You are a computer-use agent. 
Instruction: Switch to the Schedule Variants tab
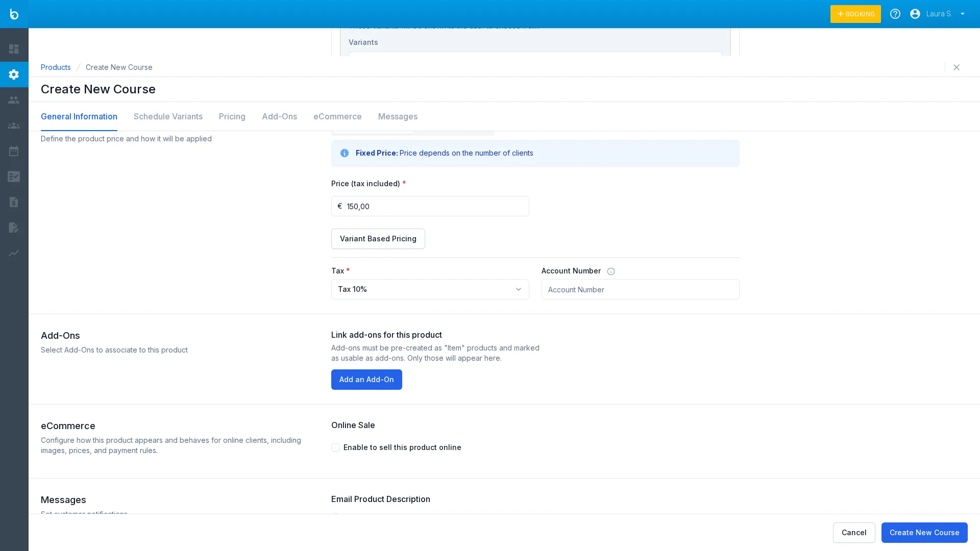click(x=168, y=116)
